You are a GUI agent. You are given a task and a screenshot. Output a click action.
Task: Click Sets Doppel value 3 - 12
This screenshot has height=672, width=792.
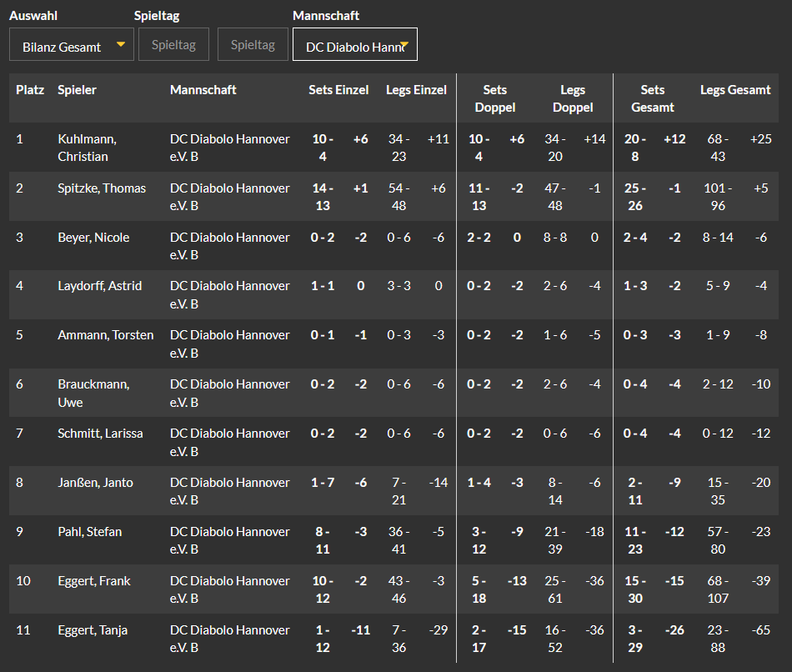point(479,540)
